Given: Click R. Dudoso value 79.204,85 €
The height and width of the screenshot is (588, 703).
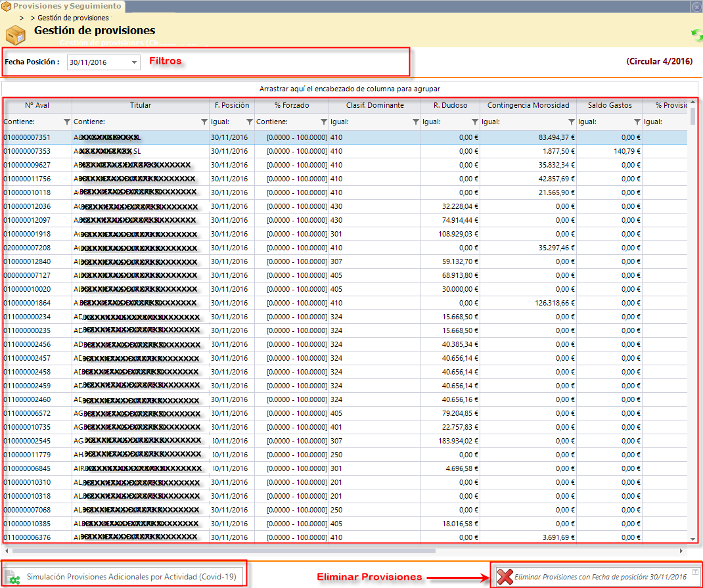Looking at the screenshot, I should 460,413.
